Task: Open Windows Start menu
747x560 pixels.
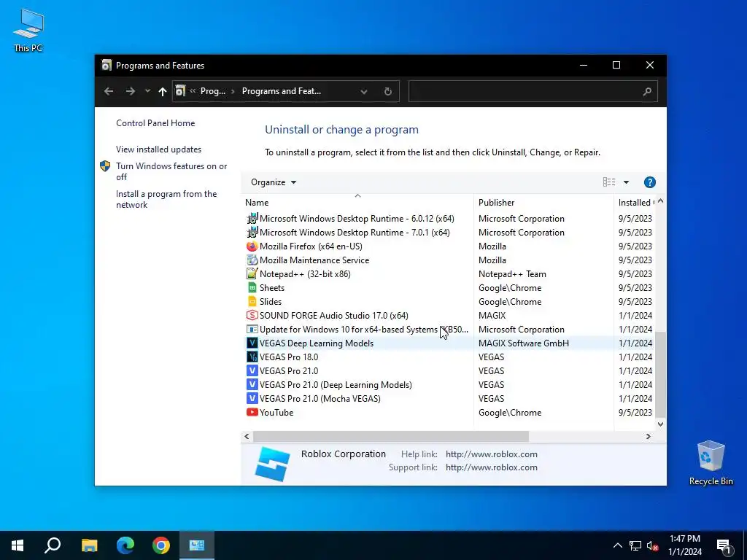Action: 18,545
